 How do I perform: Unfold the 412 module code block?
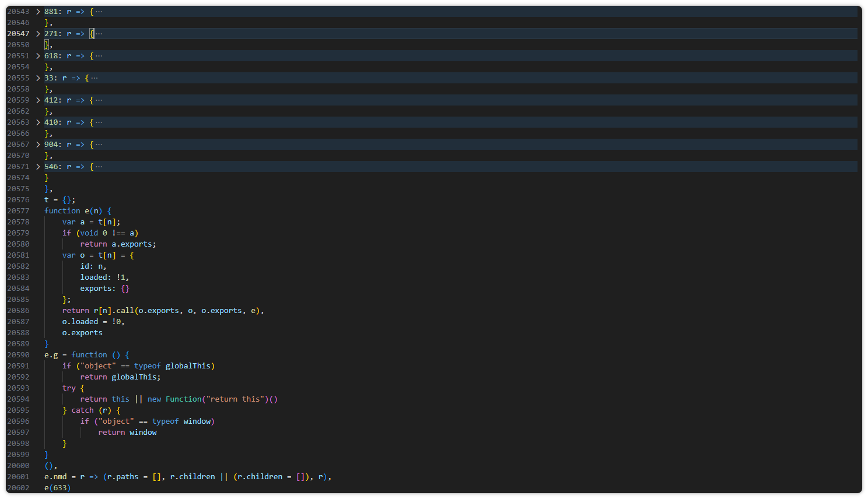pyautogui.click(x=38, y=100)
